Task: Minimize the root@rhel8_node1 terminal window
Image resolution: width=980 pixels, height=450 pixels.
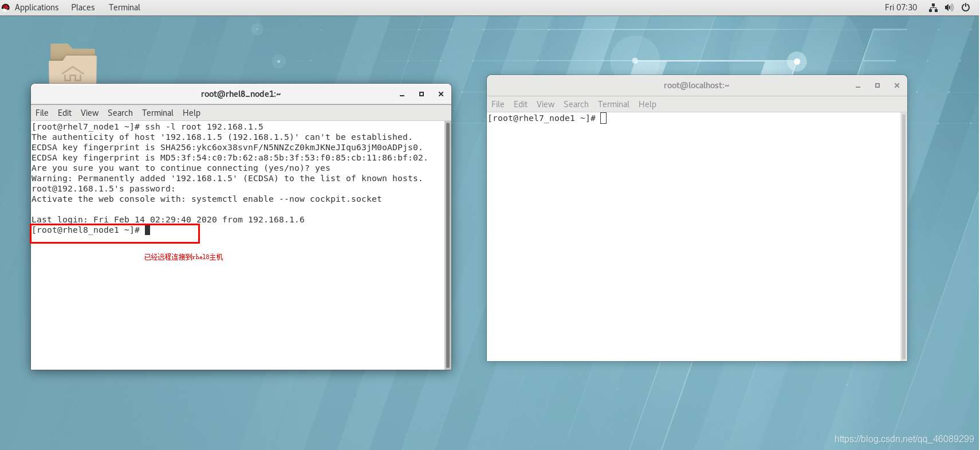Action: (x=402, y=94)
